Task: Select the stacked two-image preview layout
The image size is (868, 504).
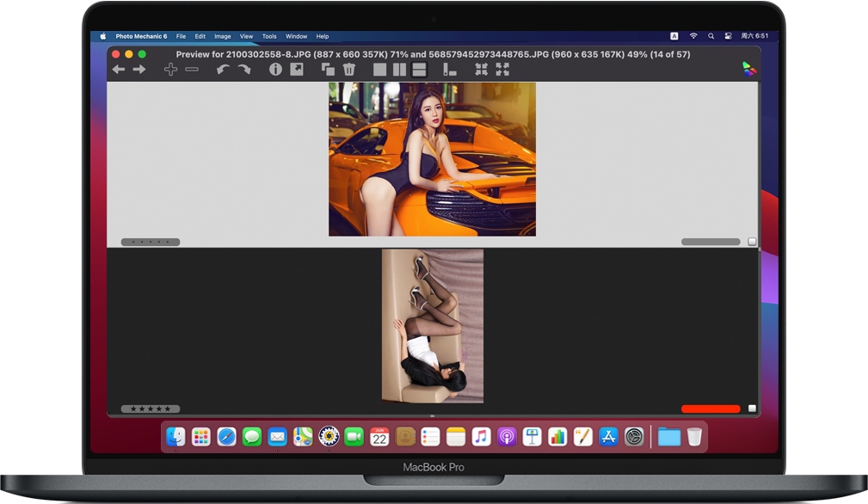Action: [x=419, y=69]
